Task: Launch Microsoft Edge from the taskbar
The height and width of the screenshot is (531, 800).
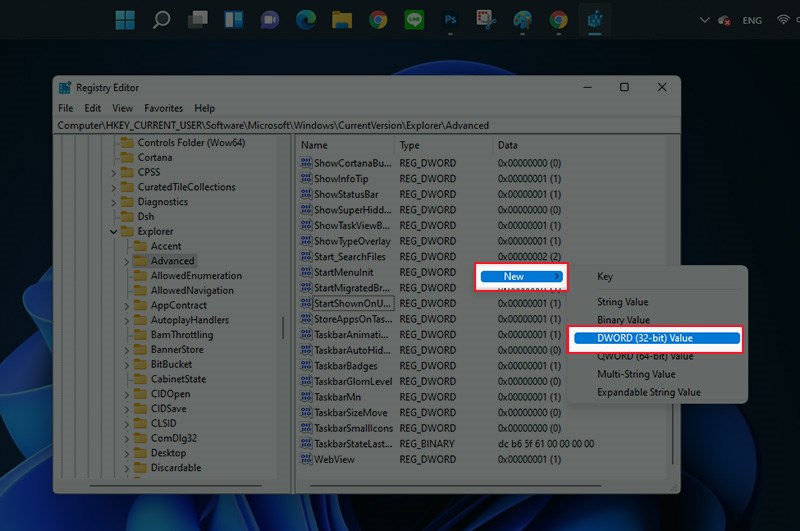Action: (306, 19)
